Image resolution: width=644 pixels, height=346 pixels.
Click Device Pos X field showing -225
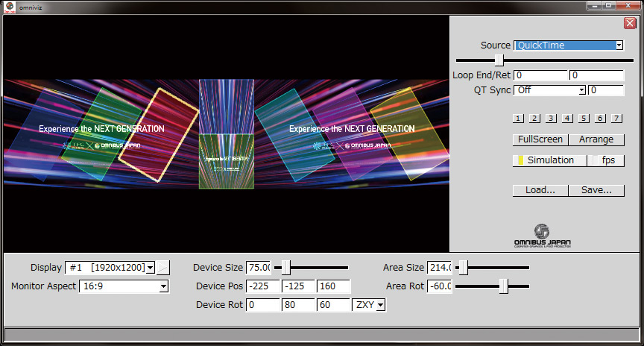263,286
